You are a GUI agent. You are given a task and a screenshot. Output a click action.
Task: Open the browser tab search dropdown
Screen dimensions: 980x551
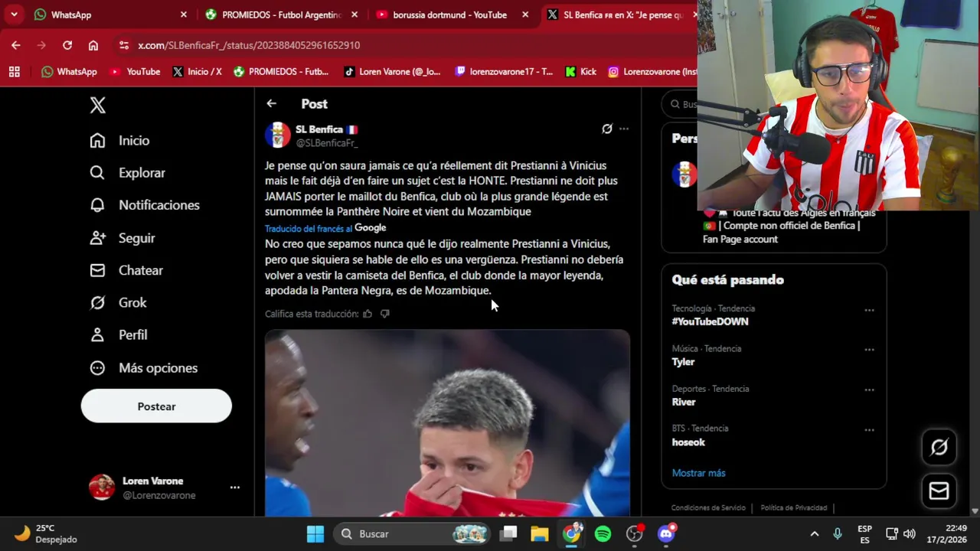pyautogui.click(x=14, y=15)
